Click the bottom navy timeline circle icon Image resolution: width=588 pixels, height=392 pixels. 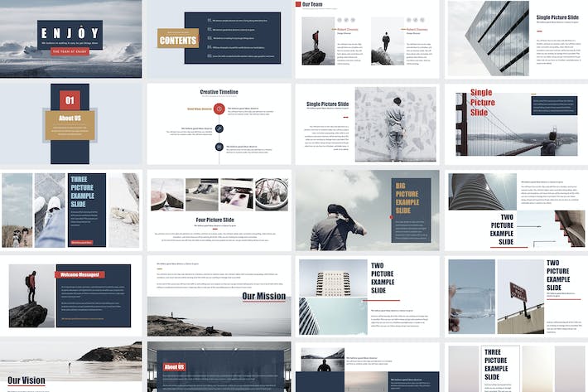219,147
